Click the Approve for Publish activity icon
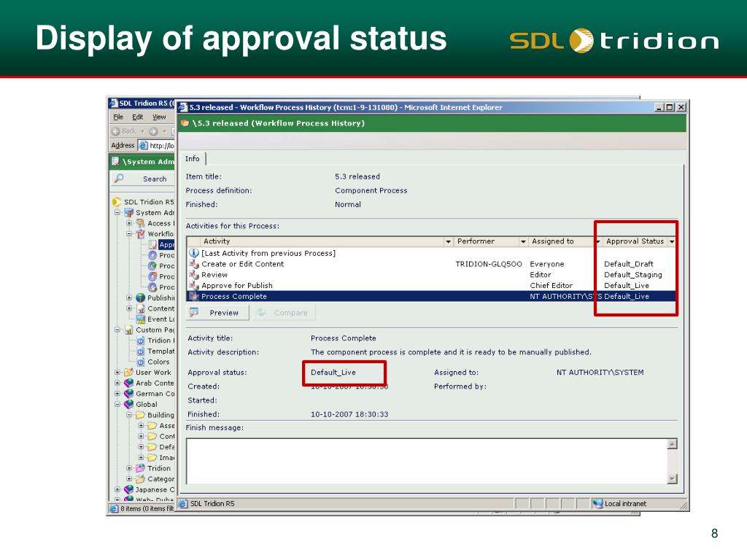The width and height of the screenshot is (747, 560). (x=194, y=285)
